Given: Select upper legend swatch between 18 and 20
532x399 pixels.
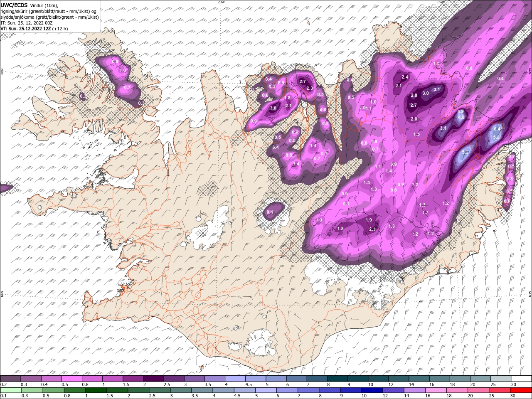Looking at the screenshot, I should pyautogui.click(x=460, y=379).
